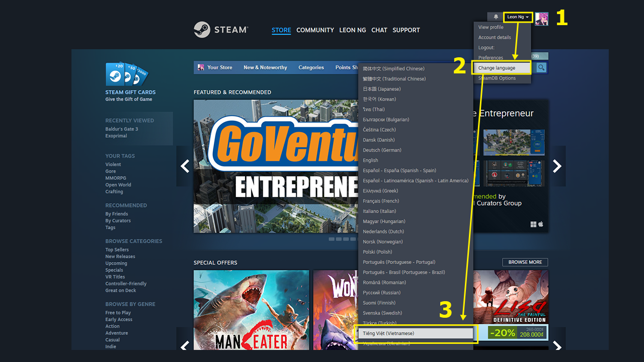Image resolution: width=644 pixels, height=362 pixels.
Task: Select Magyar (Hungarian) language
Action: pyautogui.click(x=416, y=221)
